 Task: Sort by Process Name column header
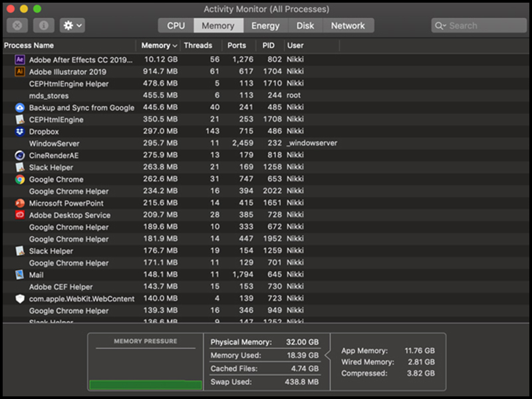[x=69, y=45]
